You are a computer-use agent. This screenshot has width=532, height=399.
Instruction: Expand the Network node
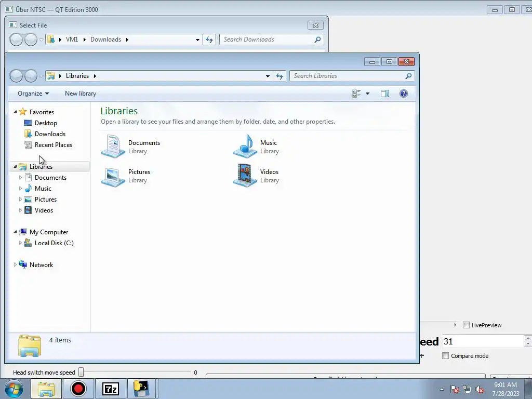[15, 264]
